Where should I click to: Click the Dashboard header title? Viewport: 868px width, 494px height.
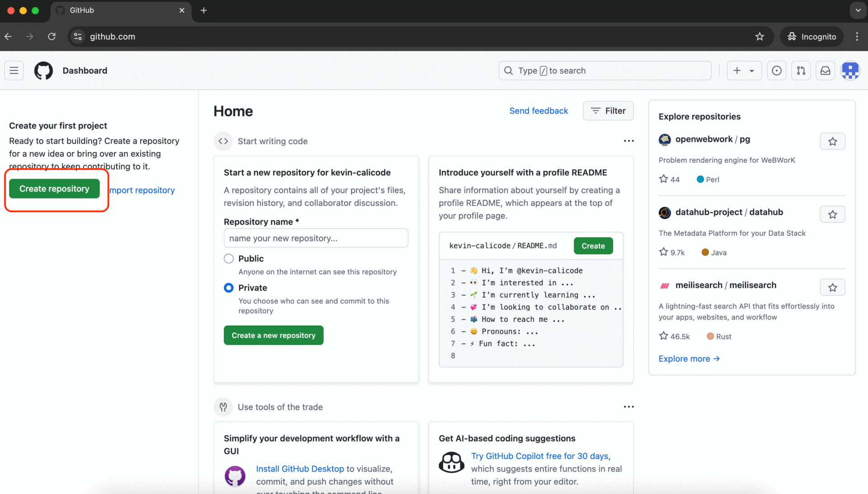click(85, 71)
